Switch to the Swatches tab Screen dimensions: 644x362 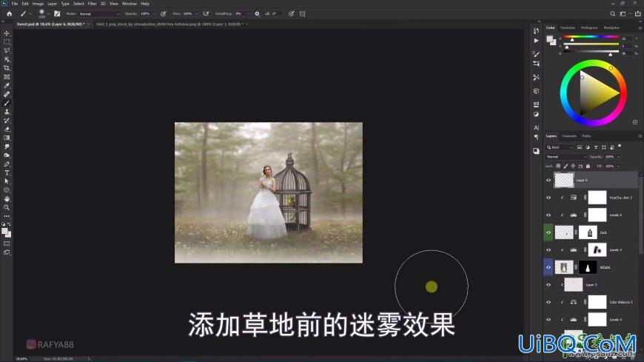click(568, 27)
